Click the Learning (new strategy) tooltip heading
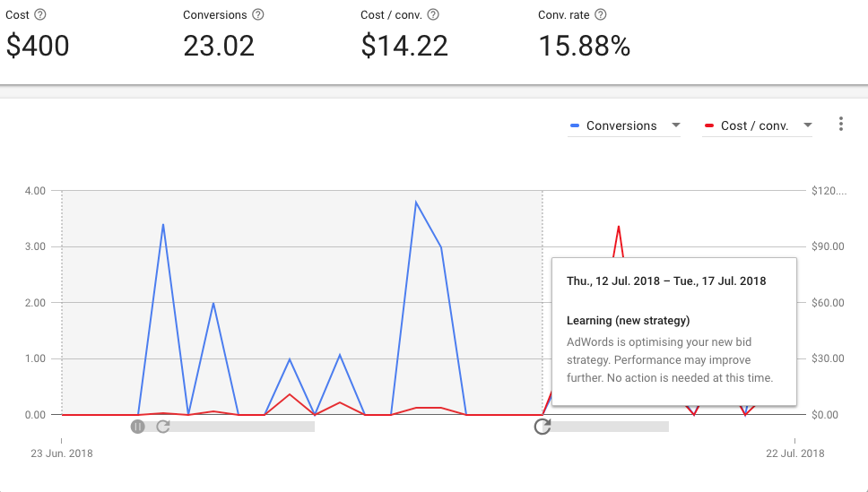Screen dimensions: 868x492 [x=629, y=320]
